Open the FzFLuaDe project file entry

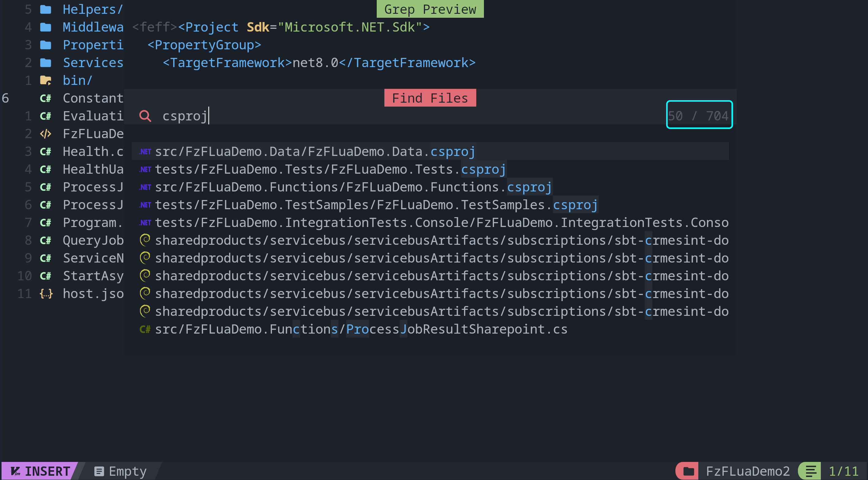coord(93,134)
